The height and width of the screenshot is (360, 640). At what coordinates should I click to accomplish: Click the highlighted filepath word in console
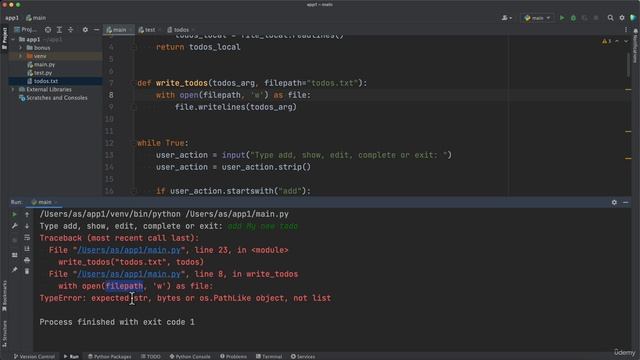point(124,286)
